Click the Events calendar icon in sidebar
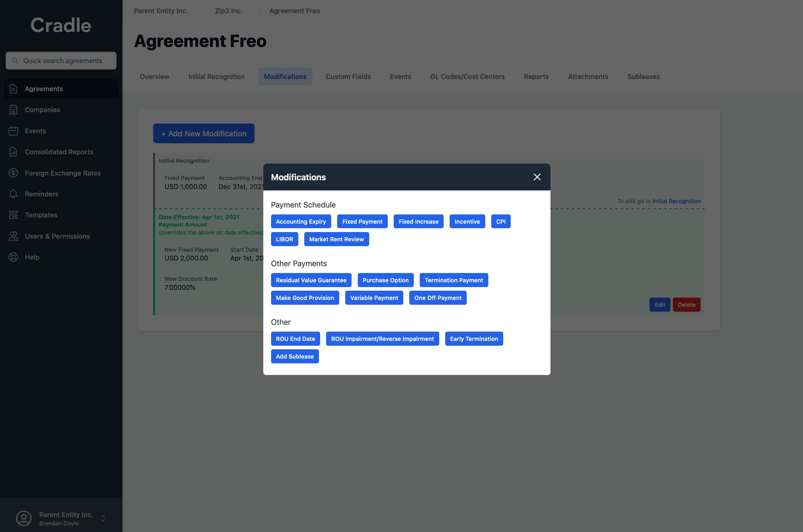Image resolution: width=803 pixels, height=532 pixels. (x=13, y=131)
